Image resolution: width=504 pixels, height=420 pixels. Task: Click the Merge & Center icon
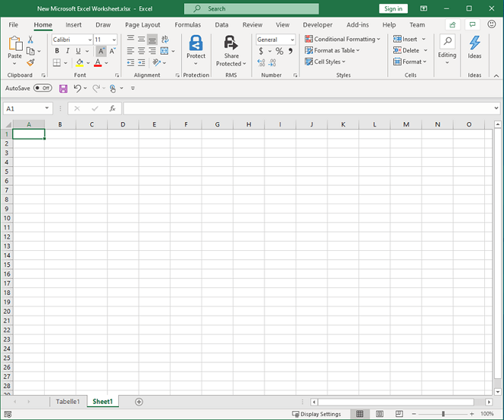point(164,51)
